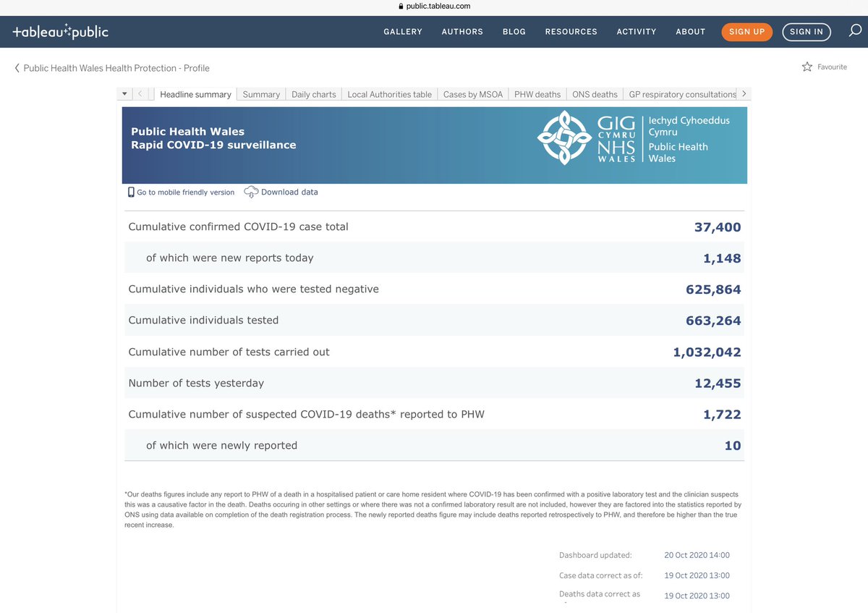This screenshot has width=868, height=613.
Task: Open the Tableau Public logo home link
Action: (61, 32)
